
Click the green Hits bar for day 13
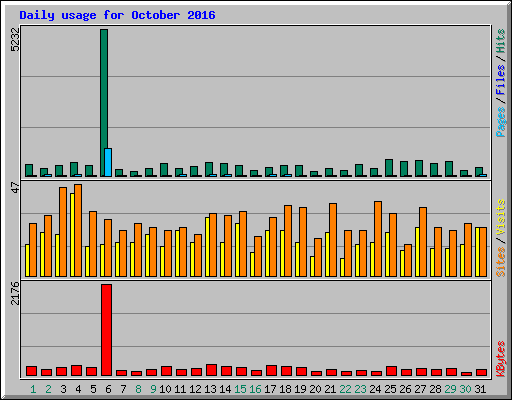209,169
